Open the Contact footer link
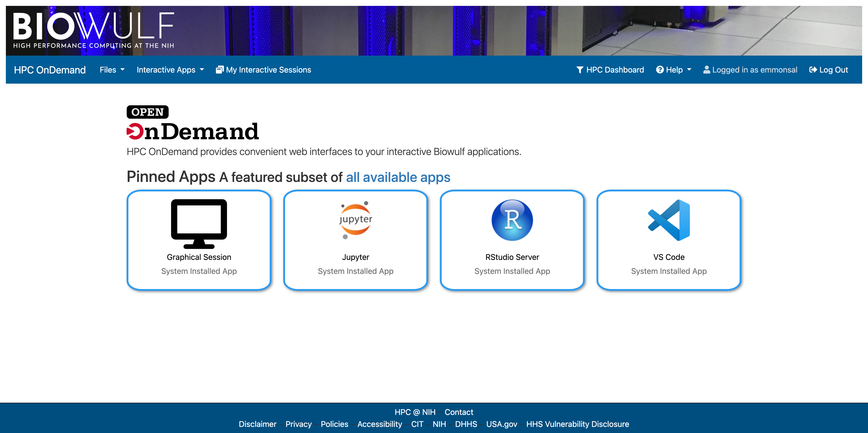The height and width of the screenshot is (433, 868). point(459,412)
